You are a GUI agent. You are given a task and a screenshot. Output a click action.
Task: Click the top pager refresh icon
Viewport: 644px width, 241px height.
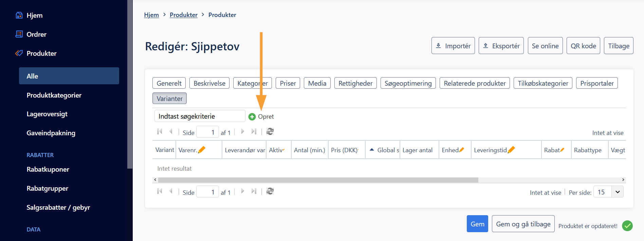(270, 132)
